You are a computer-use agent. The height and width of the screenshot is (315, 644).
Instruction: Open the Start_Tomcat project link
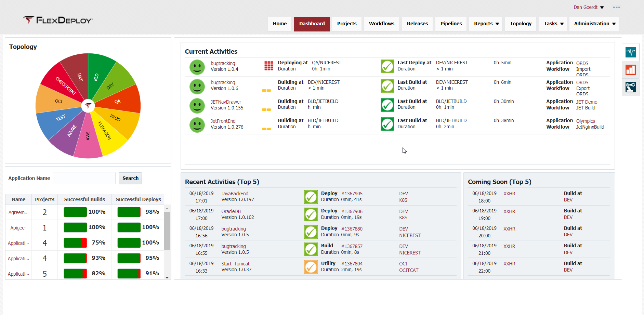tap(235, 264)
